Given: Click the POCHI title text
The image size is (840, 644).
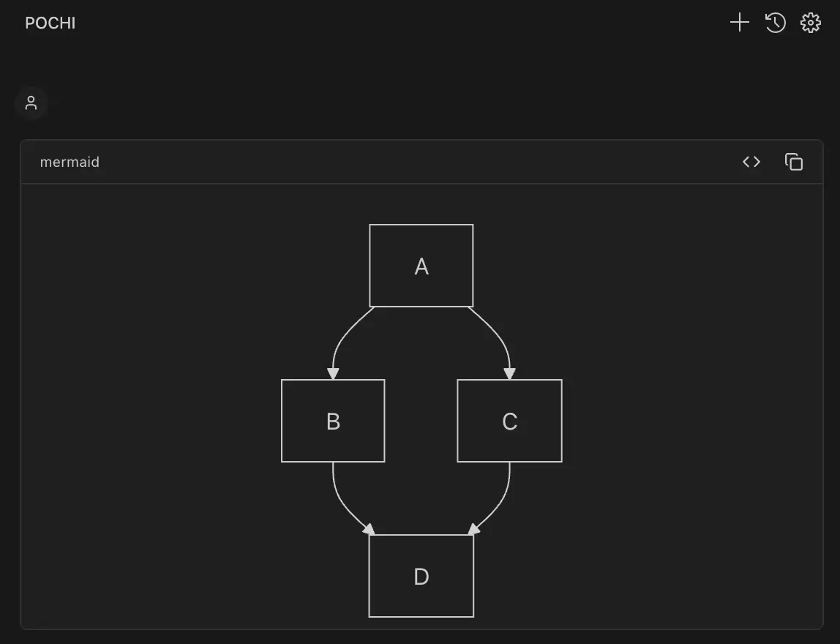Looking at the screenshot, I should [x=50, y=23].
